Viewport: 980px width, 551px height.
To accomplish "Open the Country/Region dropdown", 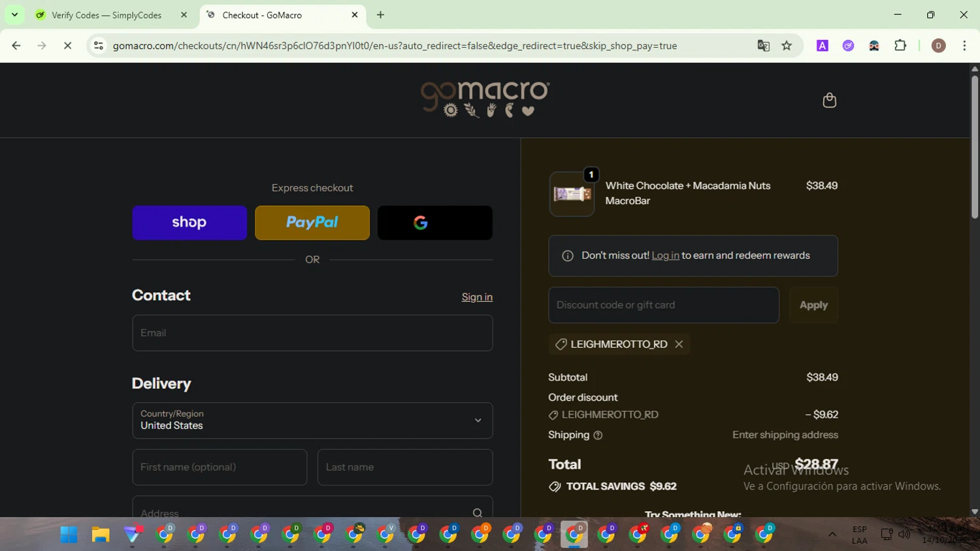I will coord(312,420).
